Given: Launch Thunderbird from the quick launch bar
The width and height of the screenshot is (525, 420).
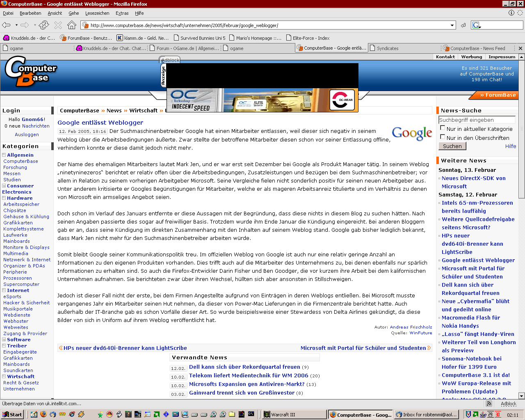Looking at the screenshot, I should click(53, 414).
